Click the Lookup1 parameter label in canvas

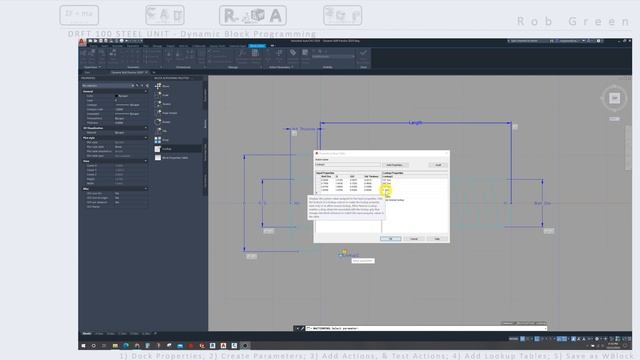point(351,256)
